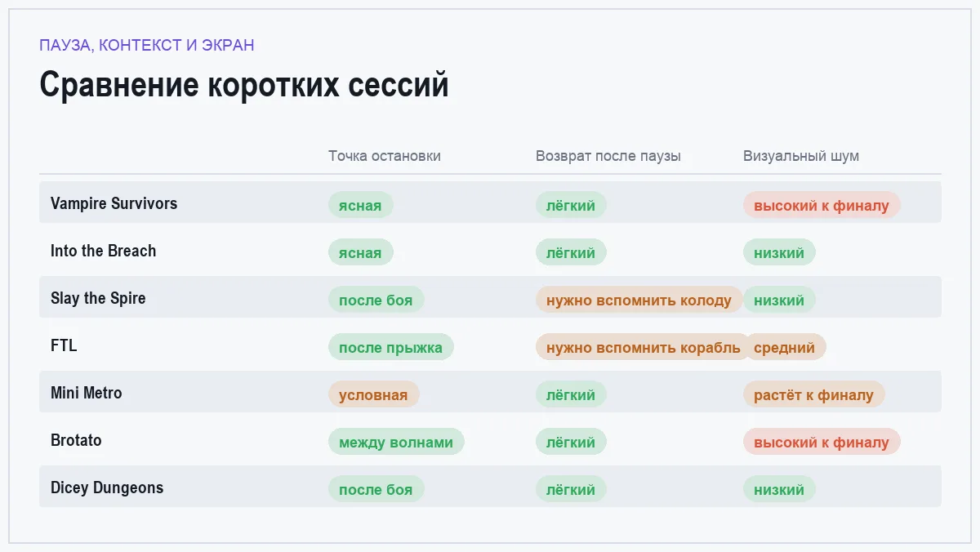Screen dimensions: 980x552
Task: Click the 'Визуальный шум' column header
Action: pos(801,156)
